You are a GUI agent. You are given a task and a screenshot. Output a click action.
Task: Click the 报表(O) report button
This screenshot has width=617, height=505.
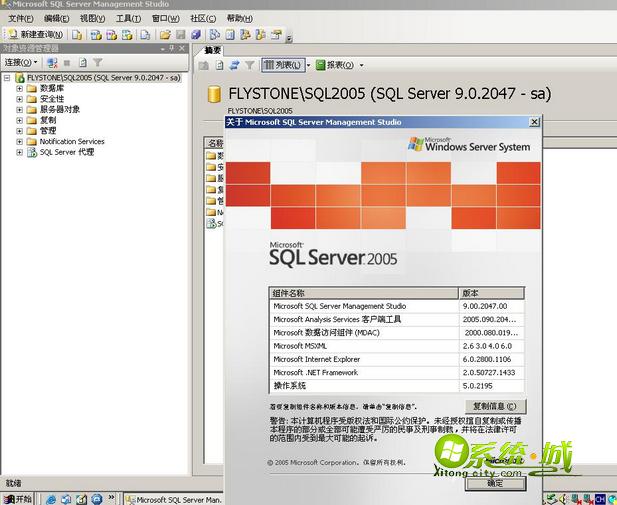coord(335,65)
